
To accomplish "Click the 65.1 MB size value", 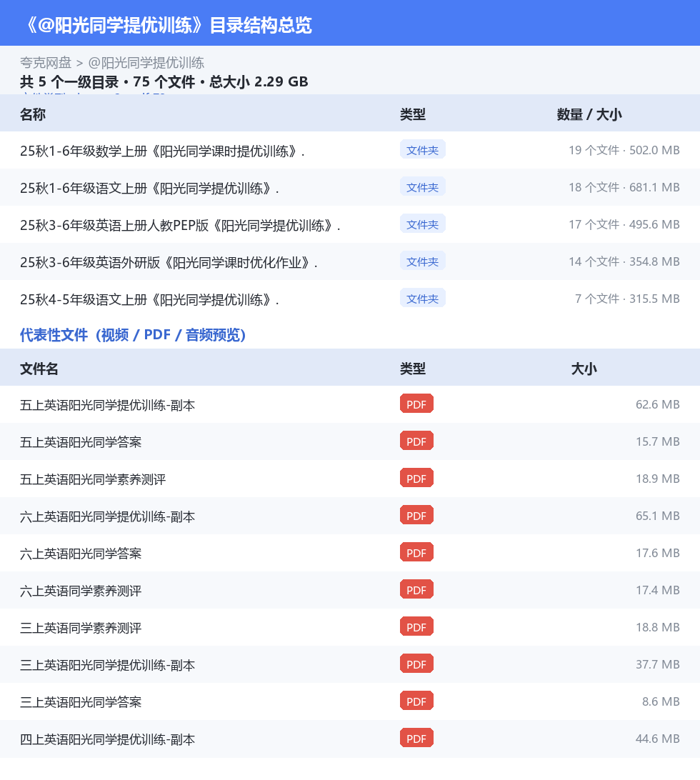I will click(x=658, y=516).
